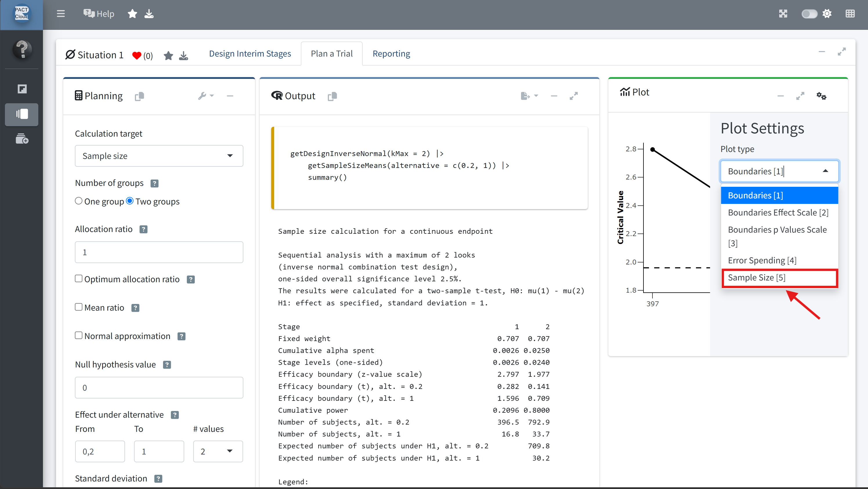This screenshot has height=489, width=868.
Task: Expand the Situation 1 card
Action: pos(841,52)
